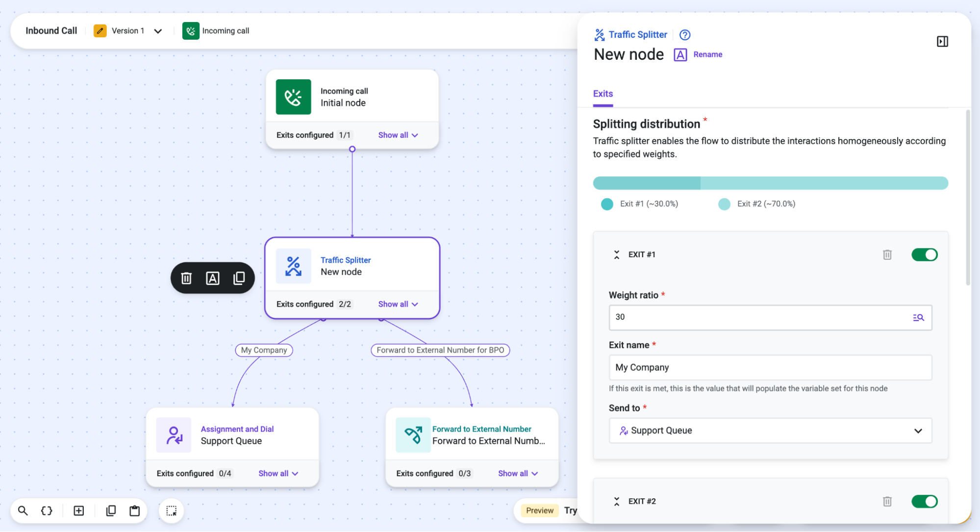Delete the selected node via trash icon in dark toolbar
This screenshot has width=980, height=532.
(x=186, y=278)
